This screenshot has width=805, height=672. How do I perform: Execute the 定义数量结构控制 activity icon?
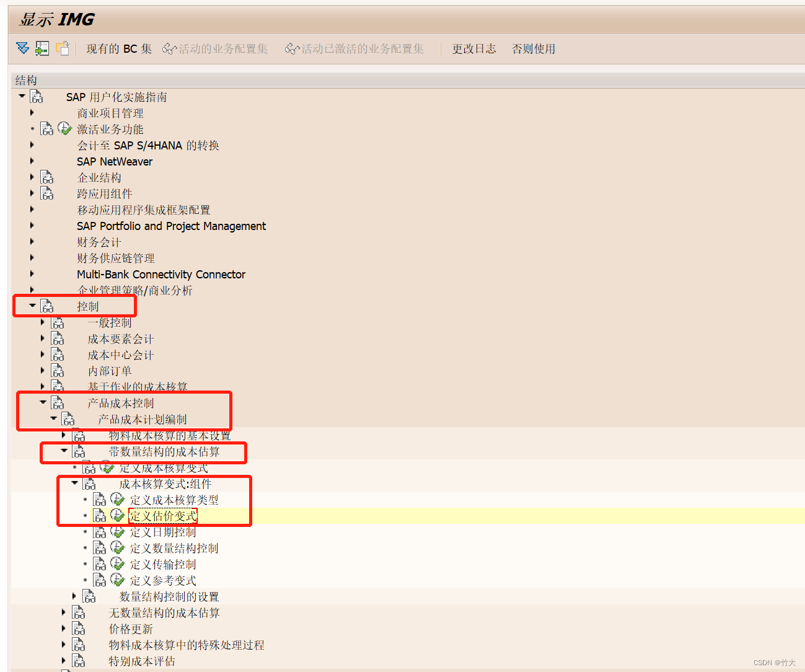click(117, 547)
